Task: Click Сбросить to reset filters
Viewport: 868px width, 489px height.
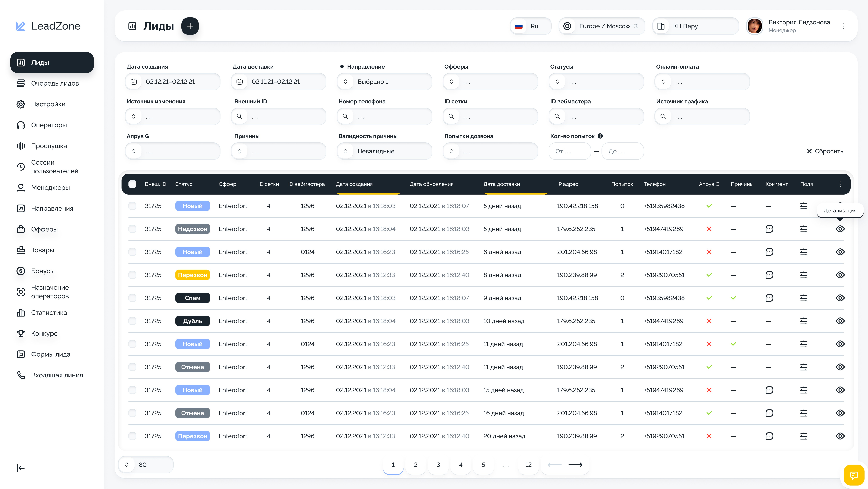Action: (825, 151)
